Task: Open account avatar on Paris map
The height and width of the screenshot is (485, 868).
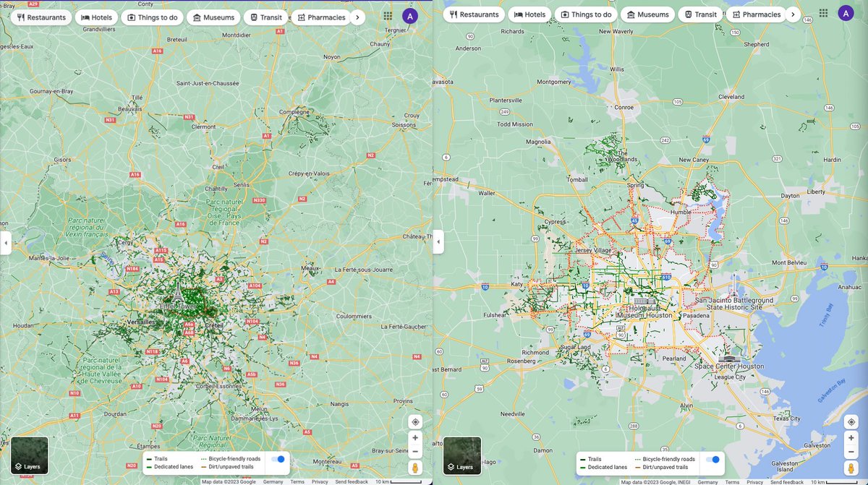Action: (410, 16)
